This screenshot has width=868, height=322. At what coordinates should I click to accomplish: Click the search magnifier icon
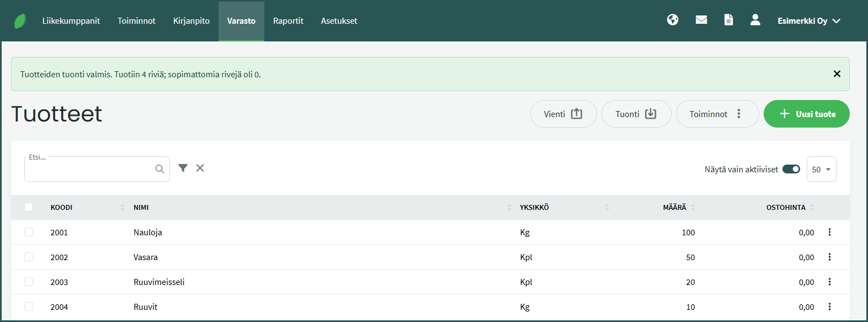[159, 169]
